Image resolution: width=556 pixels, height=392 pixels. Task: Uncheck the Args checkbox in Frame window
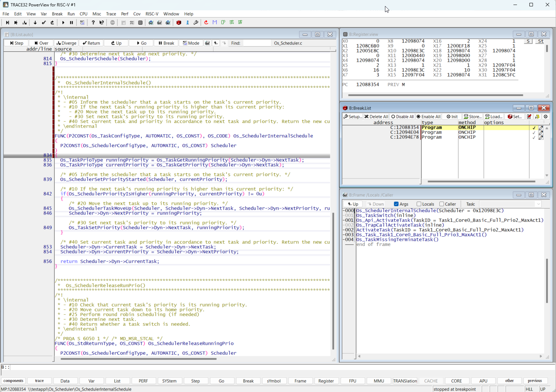(x=396, y=204)
